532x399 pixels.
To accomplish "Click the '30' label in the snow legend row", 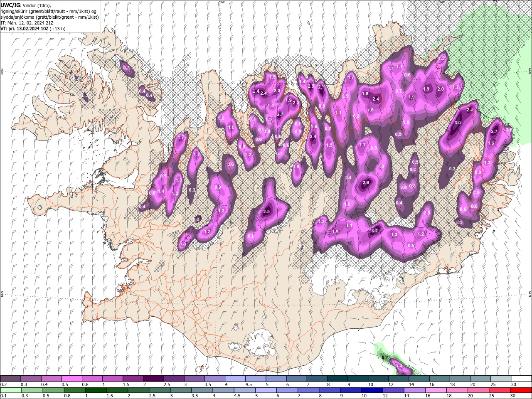I will click(x=513, y=384).
